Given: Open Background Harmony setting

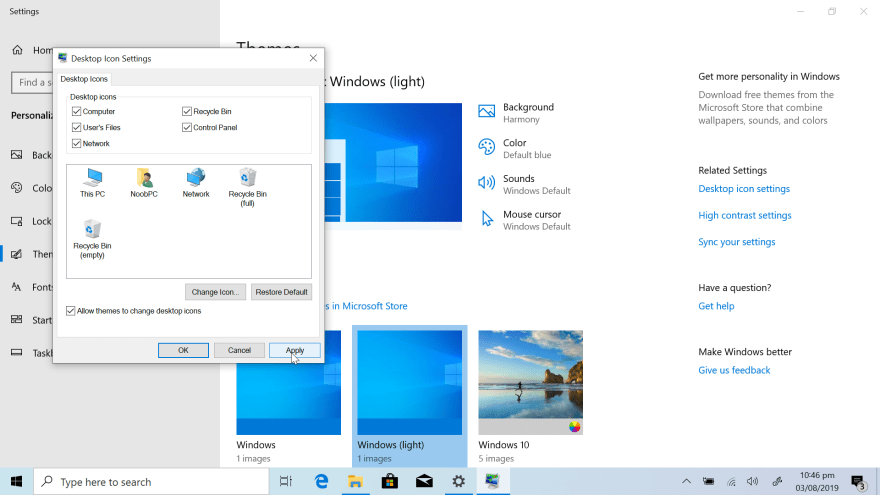Looking at the screenshot, I should 516,113.
